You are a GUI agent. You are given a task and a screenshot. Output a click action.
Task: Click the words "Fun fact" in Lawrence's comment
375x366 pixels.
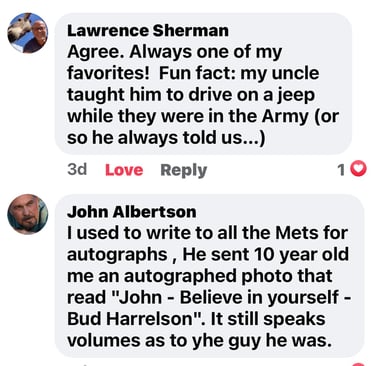pyautogui.click(x=197, y=73)
